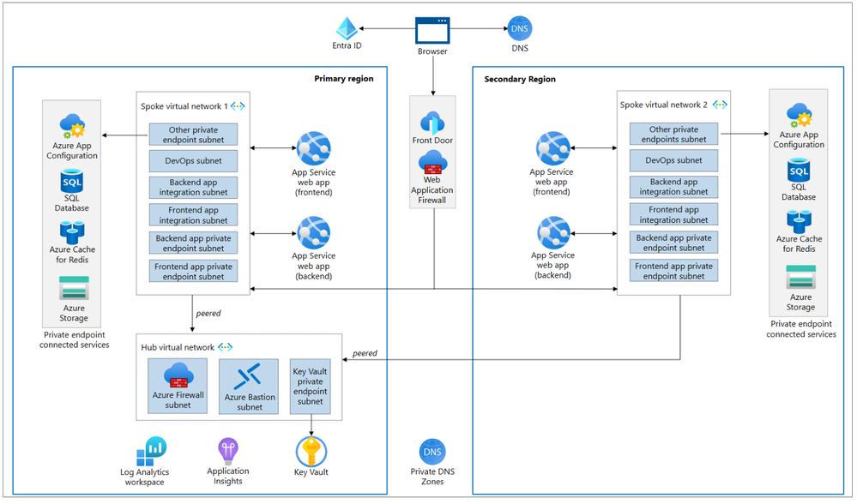Image resolution: width=857 pixels, height=504 pixels.
Task: Click "Private endpoint connected services" caption in Primary region
Action: pyautogui.click(x=75, y=339)
